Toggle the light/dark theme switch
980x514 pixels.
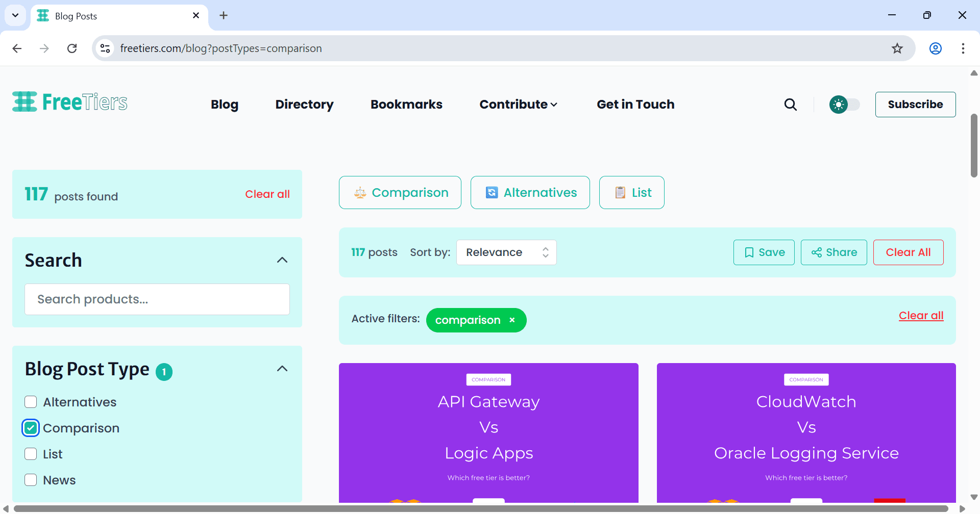(844, 105)
